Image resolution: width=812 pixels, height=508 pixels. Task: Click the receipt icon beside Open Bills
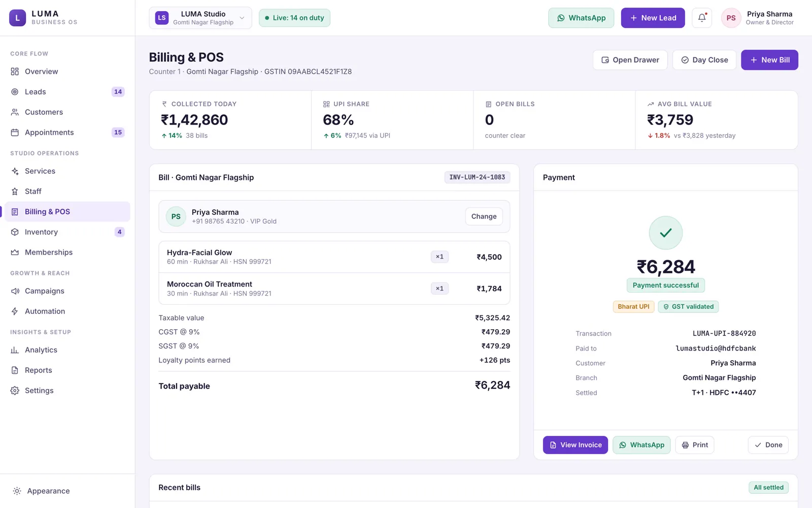pos(488,104)
